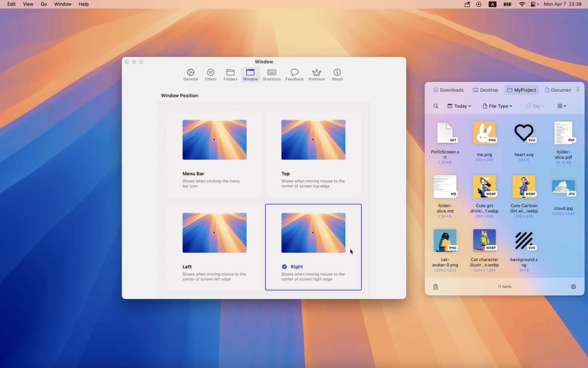Open file panel settings gear

point(574,287)
